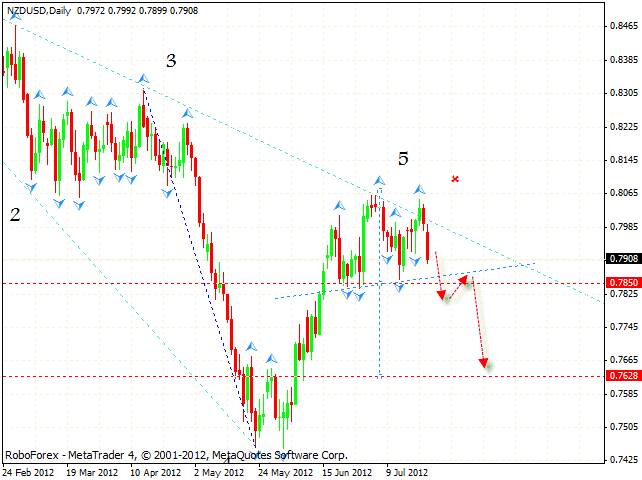Click the lowest red arrowhead near 0.7628
The image size is (642, 480).
(485, 364)
